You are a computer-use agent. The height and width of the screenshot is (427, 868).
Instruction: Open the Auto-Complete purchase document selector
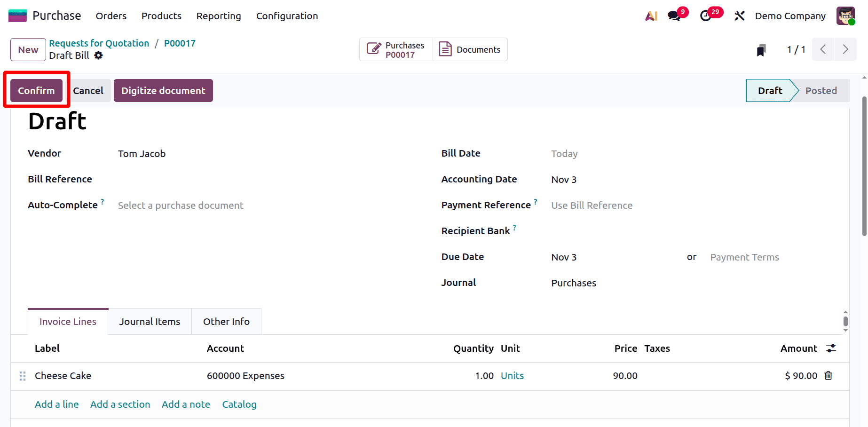point(181,205)
